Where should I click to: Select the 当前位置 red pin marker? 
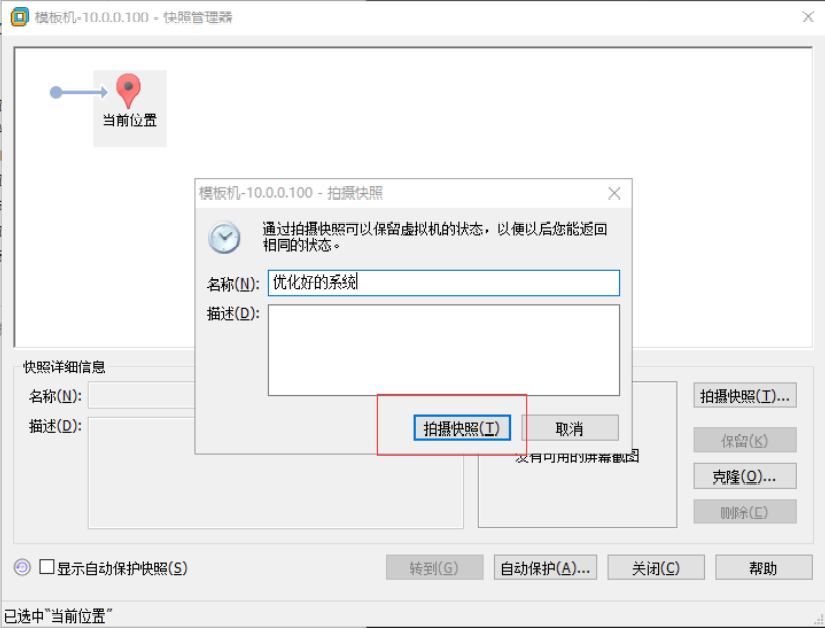pyautogui.click(x=128, y=91)
